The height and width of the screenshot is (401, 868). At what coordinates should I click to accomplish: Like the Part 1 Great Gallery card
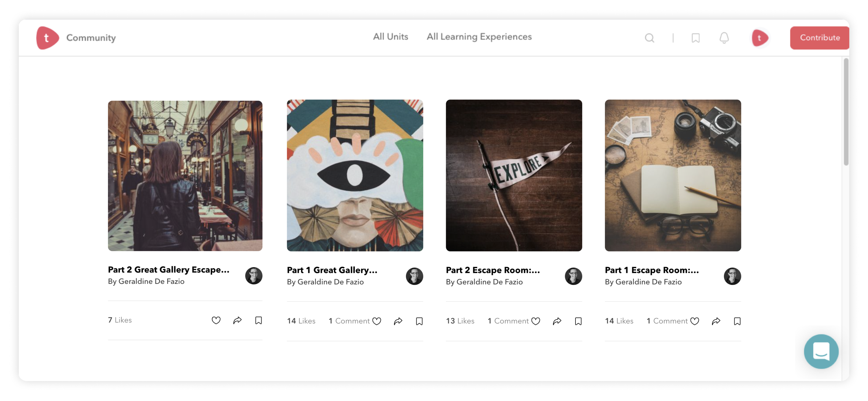click(376, 321)
